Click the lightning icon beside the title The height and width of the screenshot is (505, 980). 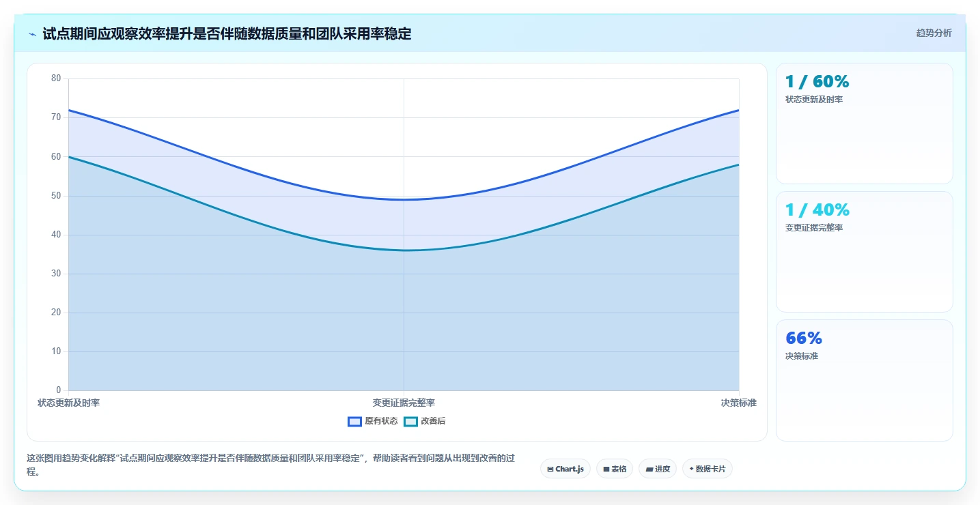coord(33,33)
